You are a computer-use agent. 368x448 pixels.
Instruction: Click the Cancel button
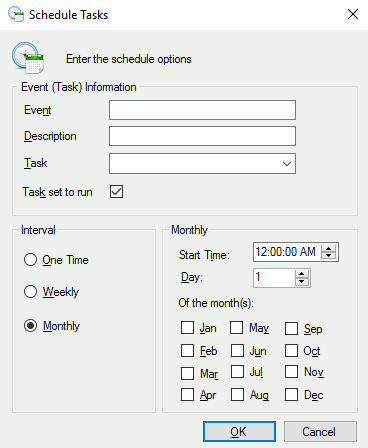tap(320, 432)
